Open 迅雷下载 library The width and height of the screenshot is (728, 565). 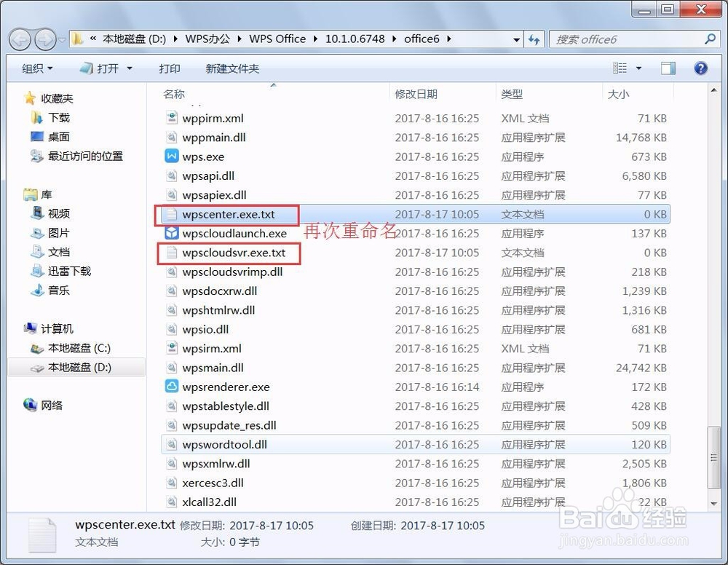(61, 271)
